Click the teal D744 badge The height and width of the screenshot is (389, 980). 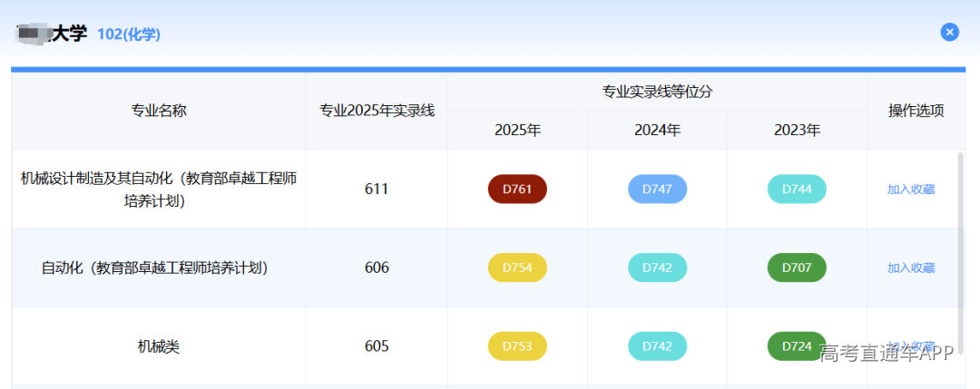[797, 190]
